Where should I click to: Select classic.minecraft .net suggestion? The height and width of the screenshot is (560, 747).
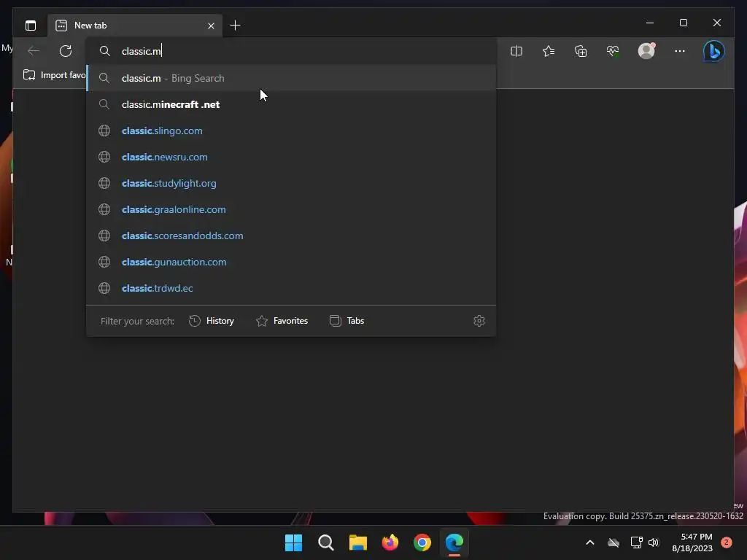[x=291, y=104]
